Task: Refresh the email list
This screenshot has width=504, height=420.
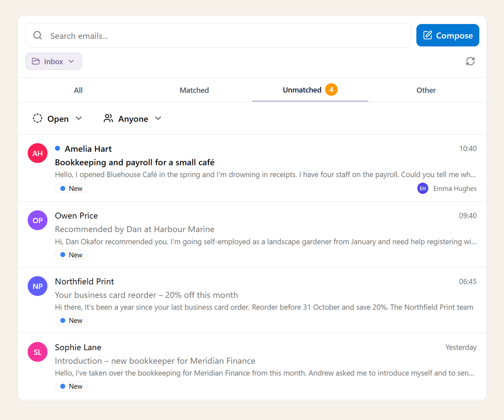Action: (470, 61)
